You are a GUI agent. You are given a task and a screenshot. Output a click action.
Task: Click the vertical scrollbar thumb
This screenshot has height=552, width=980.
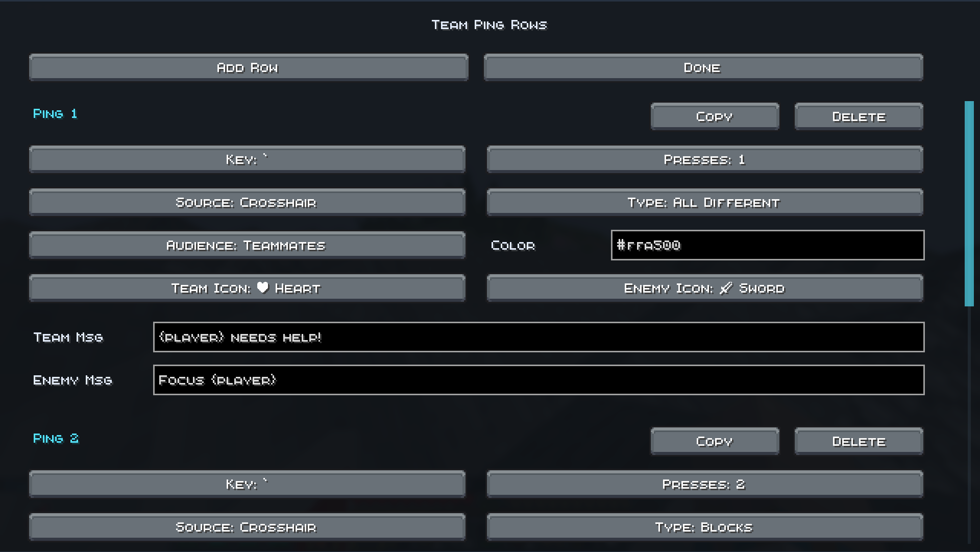click(x=969, y=204)
